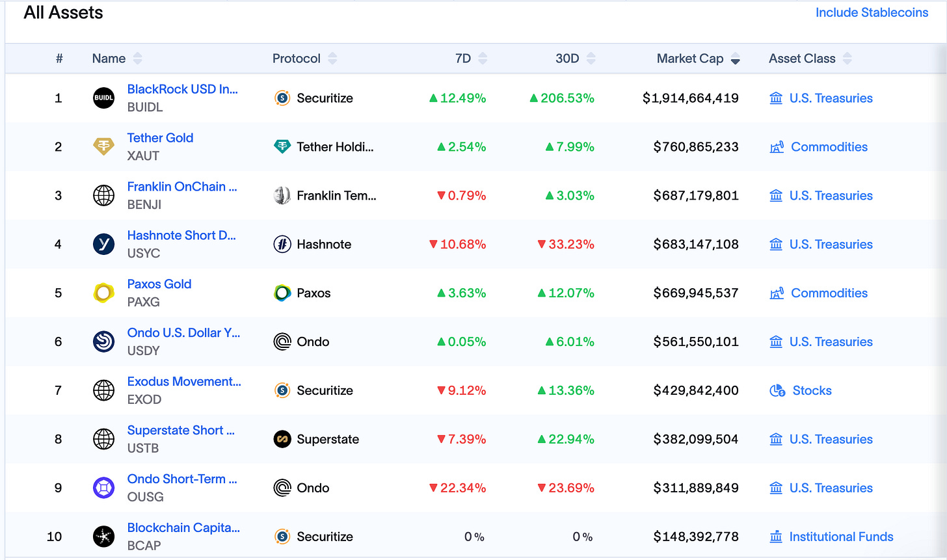Click the Hashnote protocol icon

coord(282,245)
